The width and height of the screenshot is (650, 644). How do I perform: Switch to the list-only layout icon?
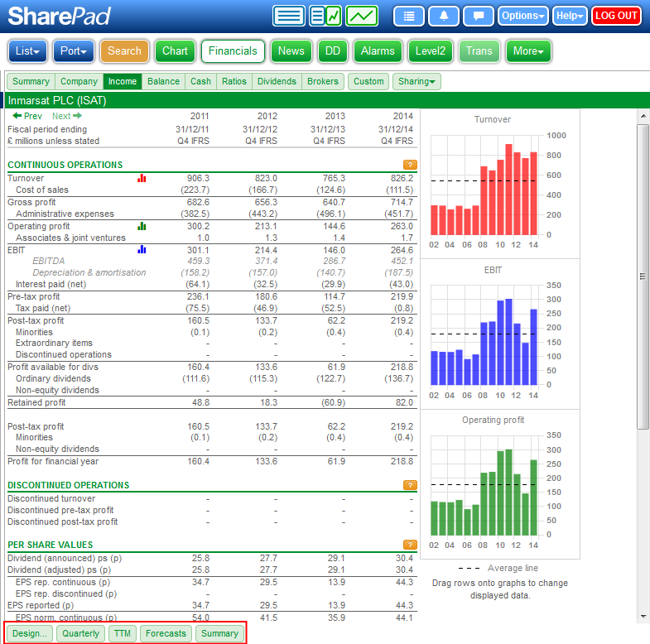[x=288, y=17]
